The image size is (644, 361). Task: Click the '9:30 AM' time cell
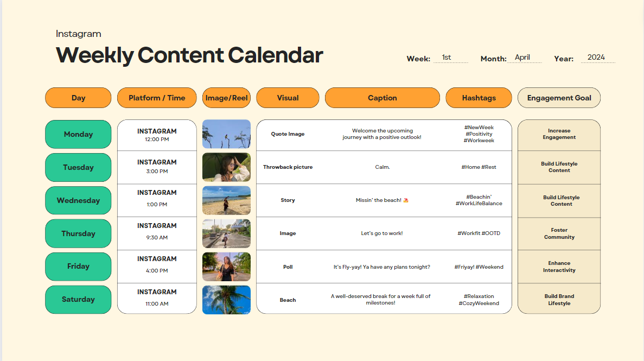157,237
